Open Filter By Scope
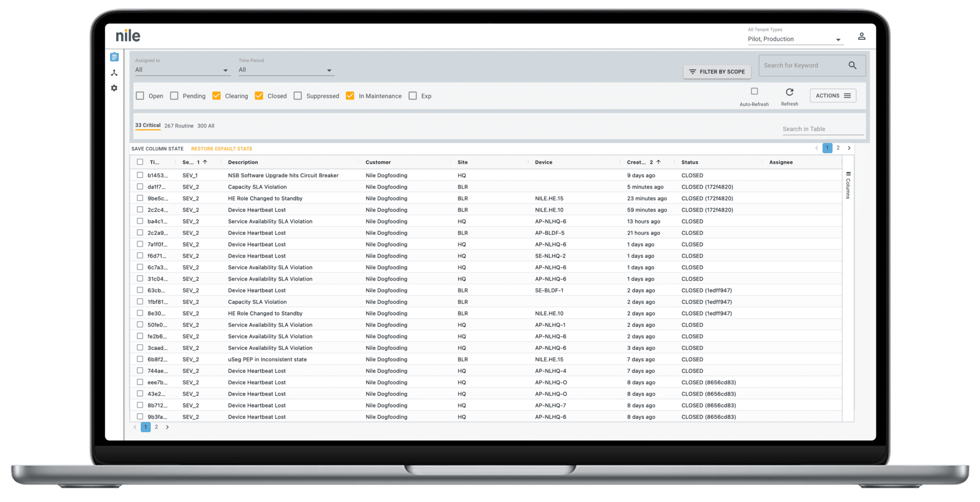The width and height of the screenshot is (980, 502). click(x=717, y=71)
